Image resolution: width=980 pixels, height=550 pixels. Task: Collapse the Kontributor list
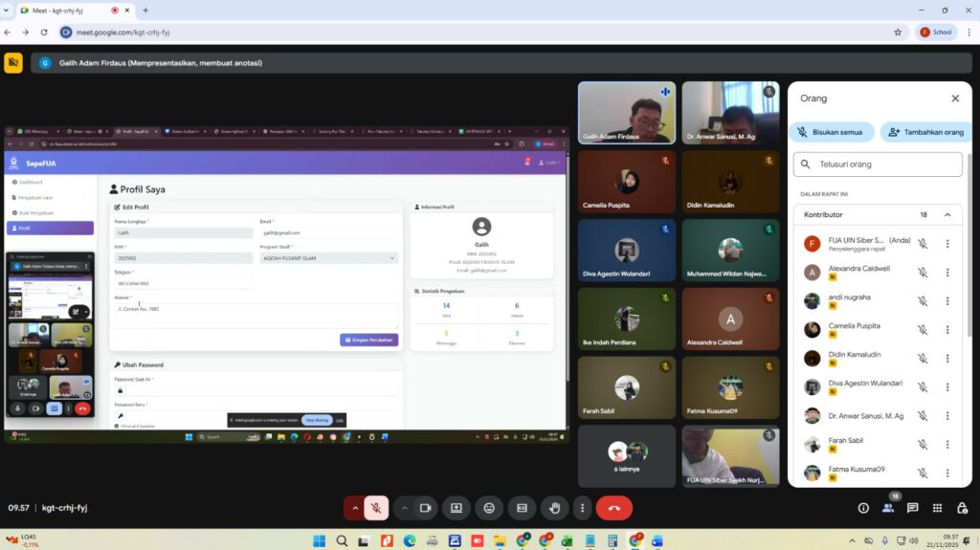[x=947, y=215]
